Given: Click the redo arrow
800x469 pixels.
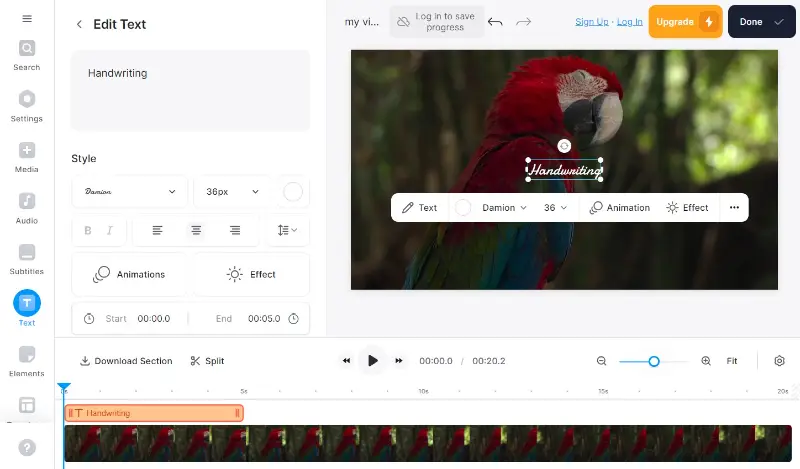Looking at the screenshot, I should coord(523,22).
